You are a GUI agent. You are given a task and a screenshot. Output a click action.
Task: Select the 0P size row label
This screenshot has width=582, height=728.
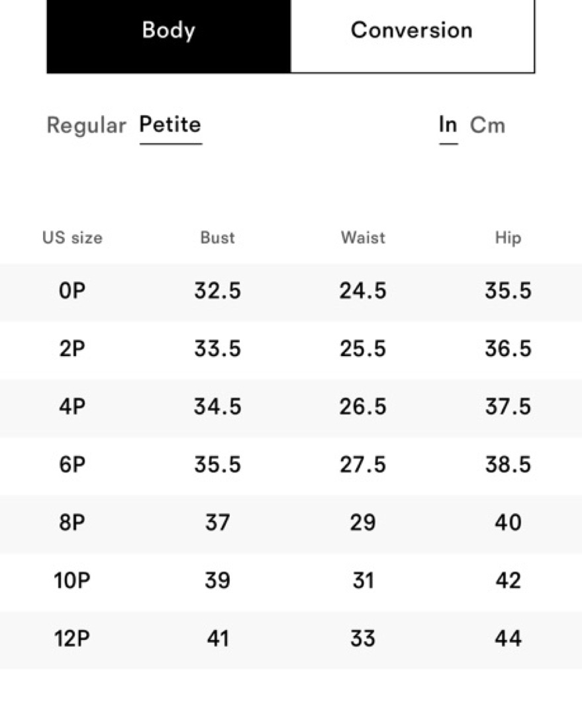pyautogui.click(x=72, y=291)
